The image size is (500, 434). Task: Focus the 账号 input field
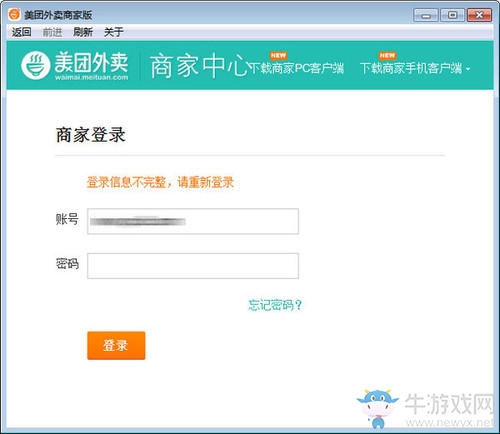click(193, 221)
